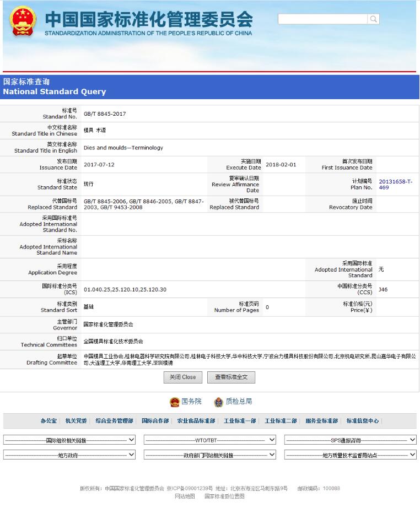Open the WTO/TBT dropdown
Image resolution: width=420 pixels, height=508 pixels.
click(210, 440)
